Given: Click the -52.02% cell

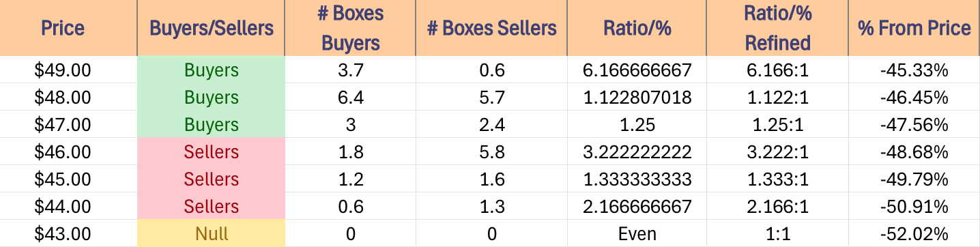Looking at the screenshot, I should (x=914, y=234).
